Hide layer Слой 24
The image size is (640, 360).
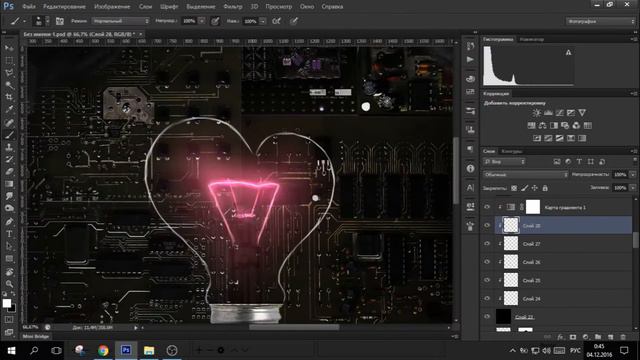tap(487, 298)
